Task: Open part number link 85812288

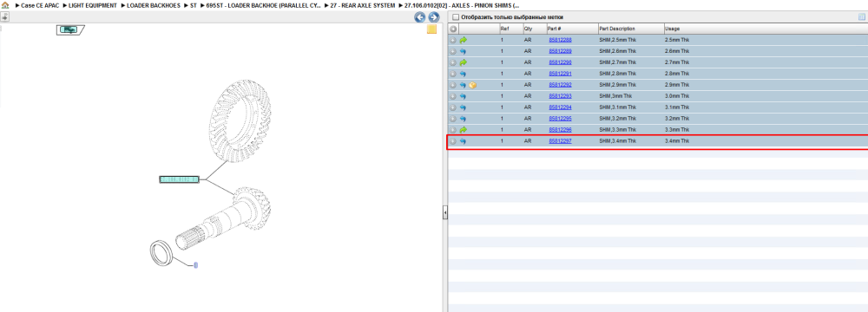Action: pyautogui.click(x=560, y=40)
